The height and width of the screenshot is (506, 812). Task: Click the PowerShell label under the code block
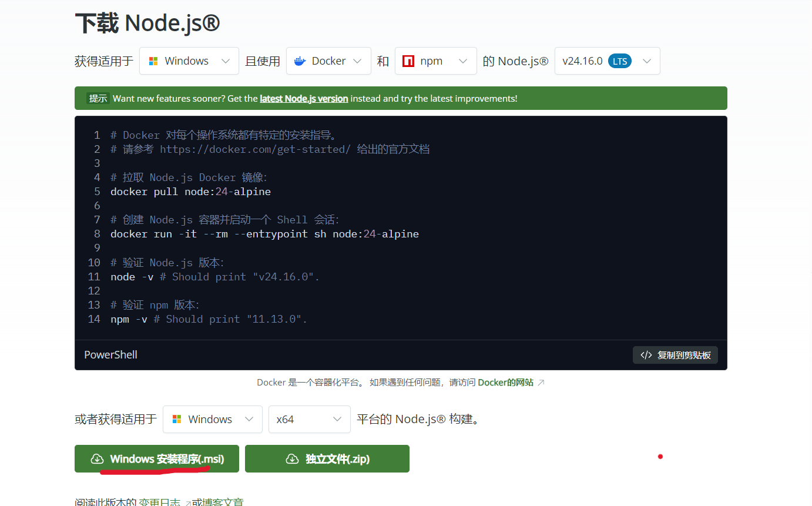110,355
